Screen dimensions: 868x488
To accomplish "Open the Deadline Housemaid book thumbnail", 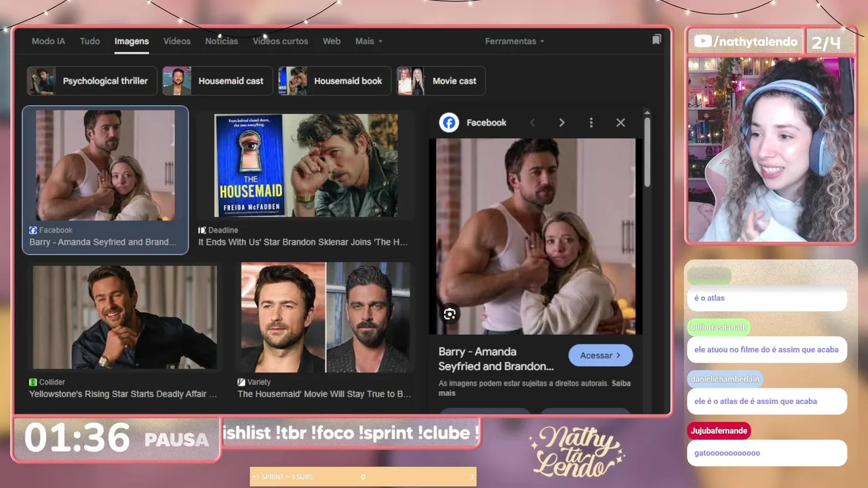I will (306, 165).
